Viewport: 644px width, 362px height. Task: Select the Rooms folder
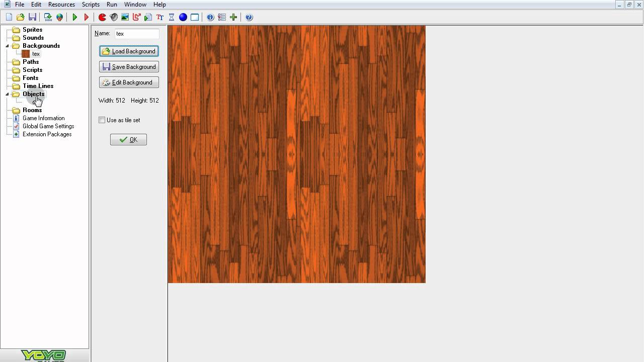(32, 110)
